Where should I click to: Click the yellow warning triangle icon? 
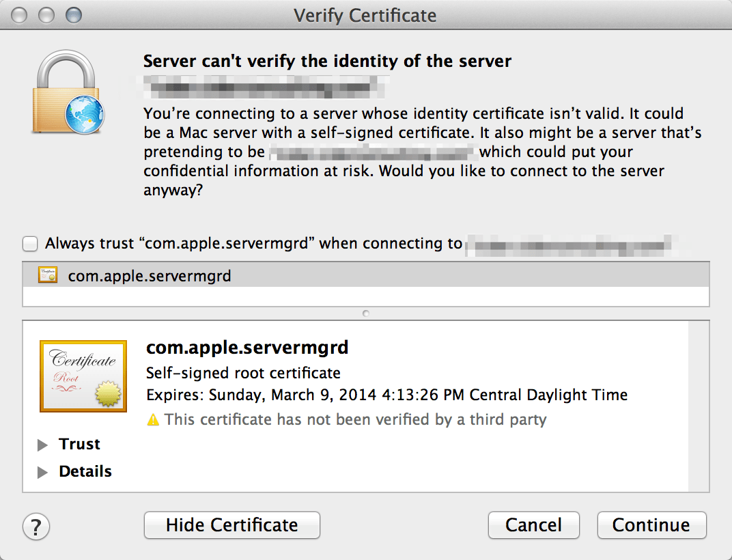tap(153, 420)
